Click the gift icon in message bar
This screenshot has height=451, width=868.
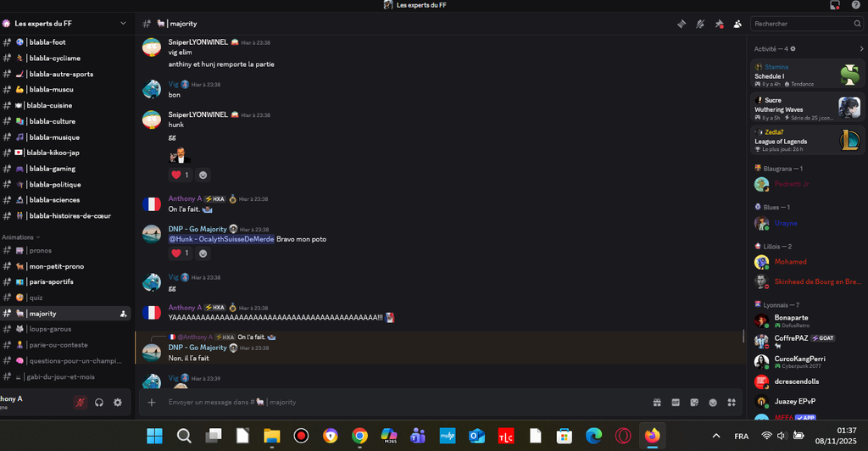point(657,403)
